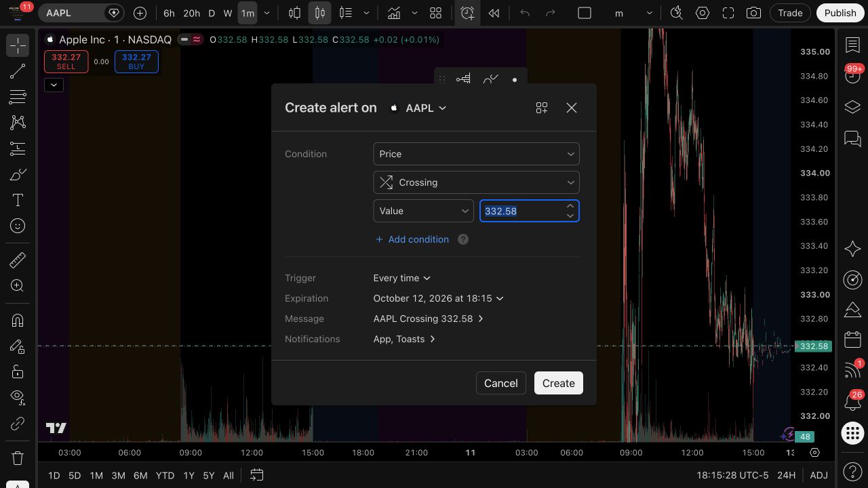Toggle magnet mode for drawings
This screenshot has height=488, width=868.
tap(18, 321)
